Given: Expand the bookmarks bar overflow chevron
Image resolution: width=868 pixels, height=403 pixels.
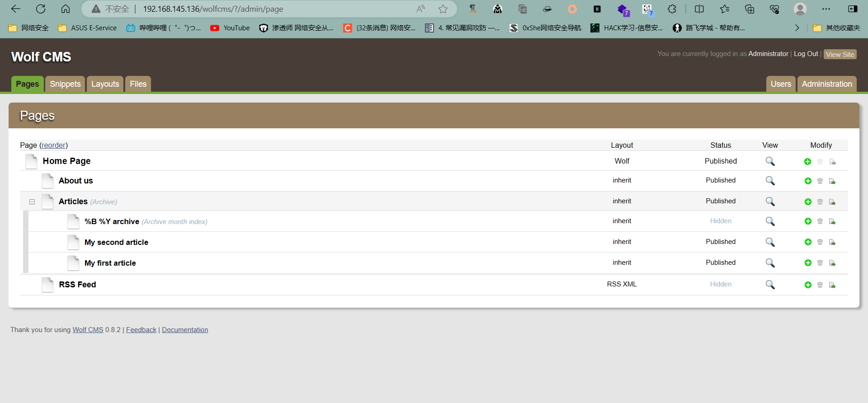Looking at the screenshot, I should pos(797,28).
